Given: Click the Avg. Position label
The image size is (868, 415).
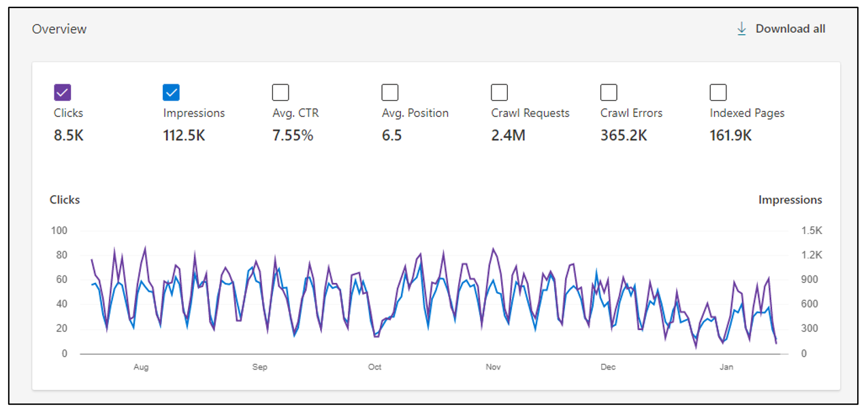Looking at the screenshot, I should click(x=415, y=113).
